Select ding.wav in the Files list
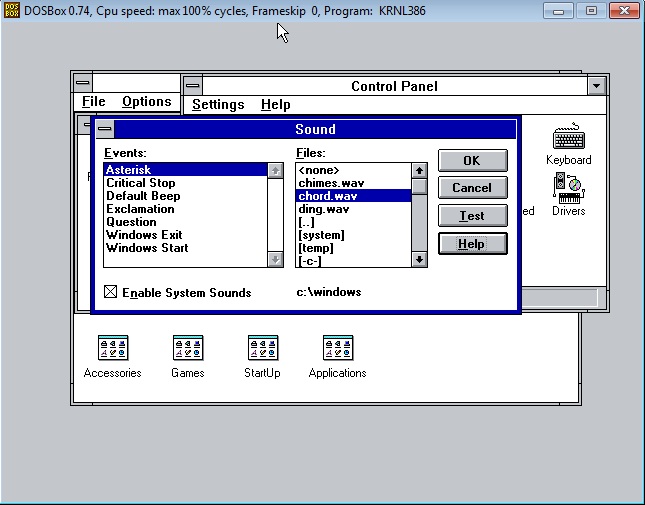 tap(353, 209)
